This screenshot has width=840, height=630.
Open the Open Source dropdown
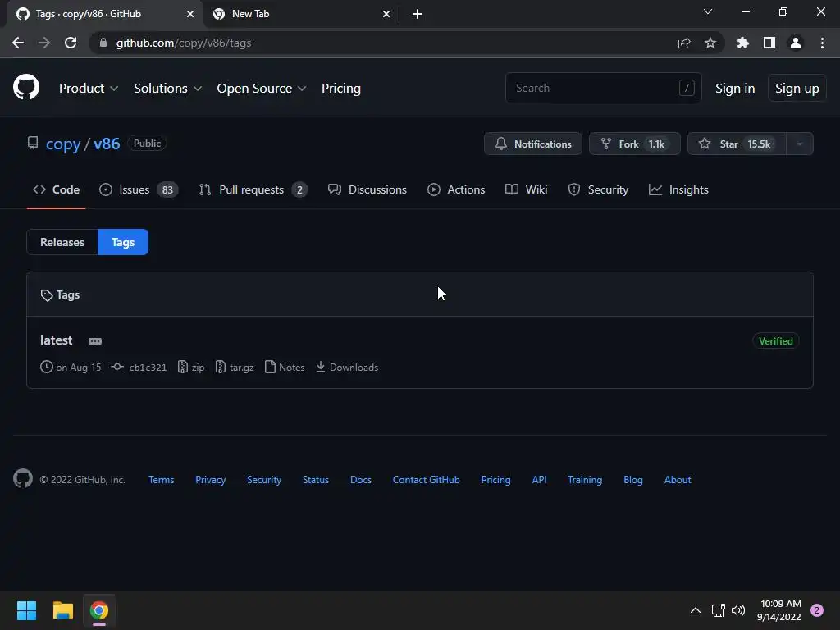[262, 89]
